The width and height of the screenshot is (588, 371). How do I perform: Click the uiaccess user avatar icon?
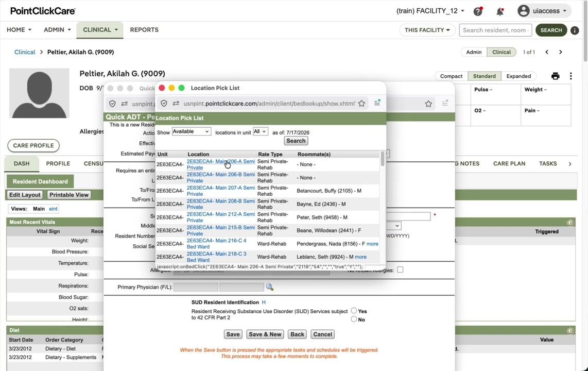[524, 11]
